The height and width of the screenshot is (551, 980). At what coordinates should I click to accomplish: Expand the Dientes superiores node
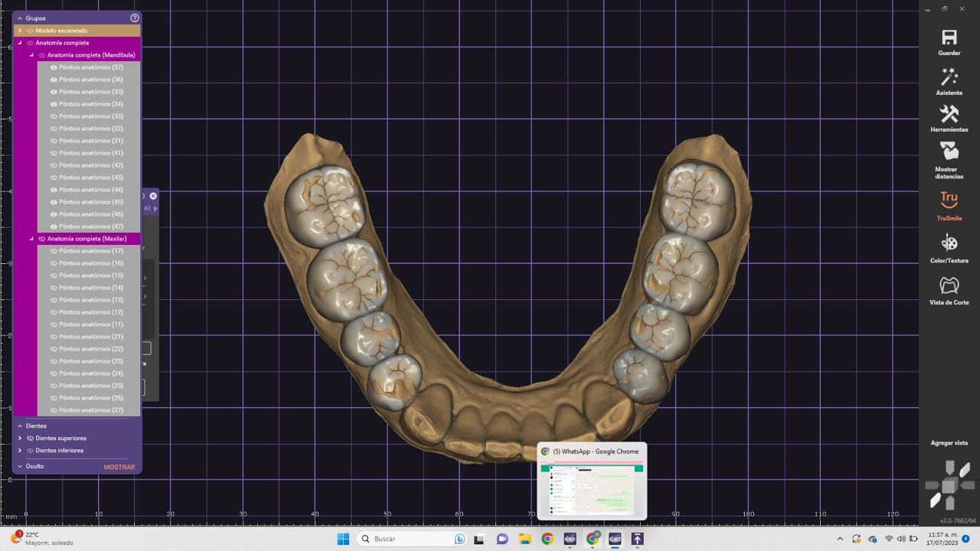pyautogui.click(x=20, y=439)
